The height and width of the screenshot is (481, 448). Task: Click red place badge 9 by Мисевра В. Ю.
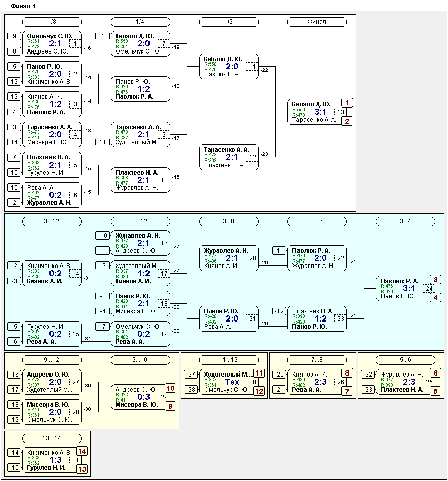click(x=170, y=406)
